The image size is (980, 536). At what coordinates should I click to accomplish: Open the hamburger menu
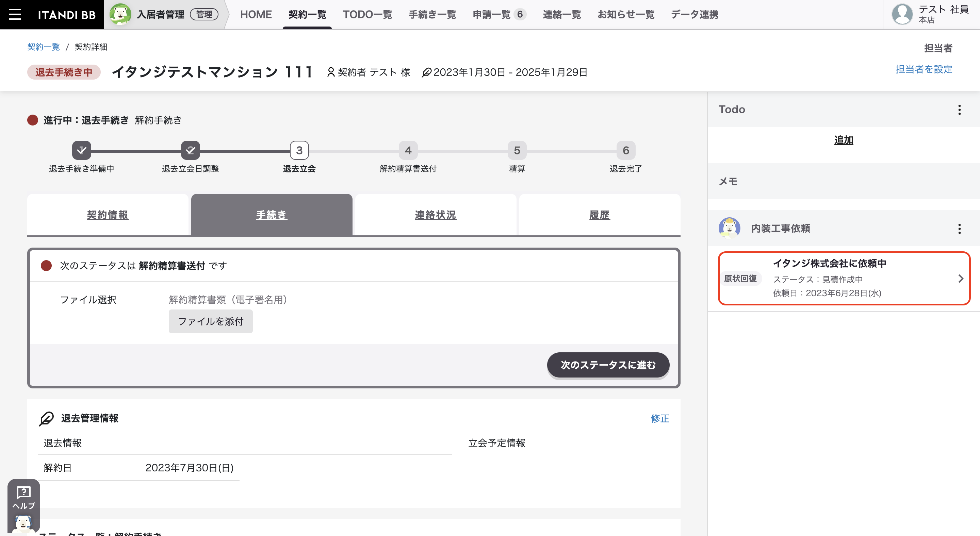pyautogui.click(x=15, y=14)
